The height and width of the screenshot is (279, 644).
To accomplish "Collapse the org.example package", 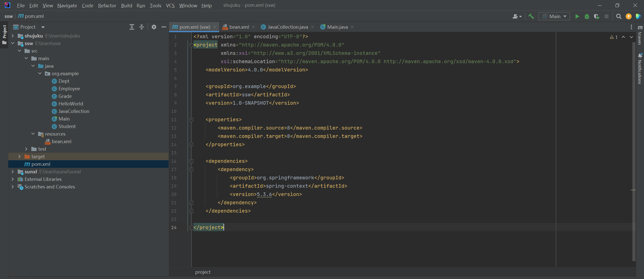I will 40,73.
